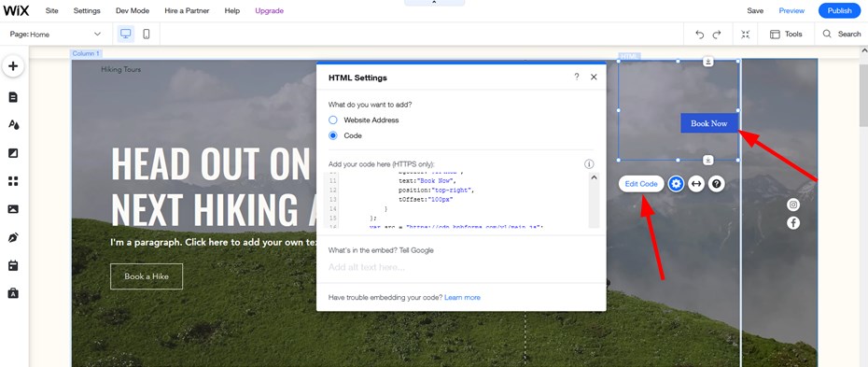
Task: Open the Background sidebar icon
Action: pyautogui.click(x=13, y=153)
